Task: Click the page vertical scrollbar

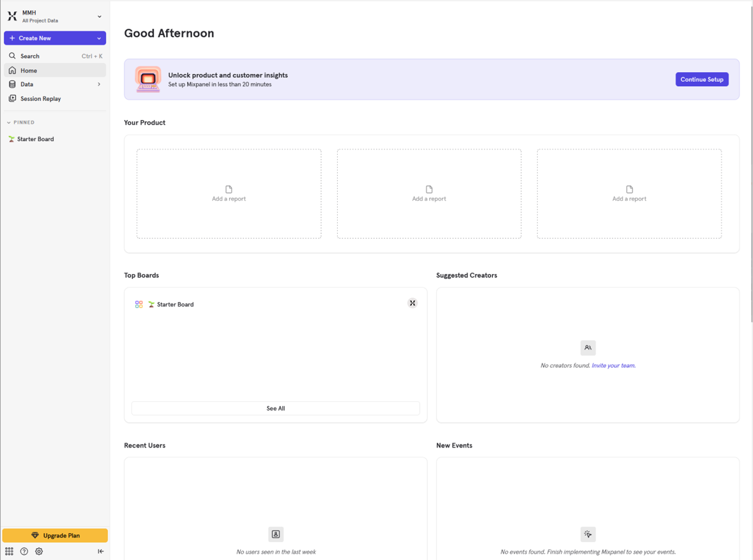Action: point(751,163)
